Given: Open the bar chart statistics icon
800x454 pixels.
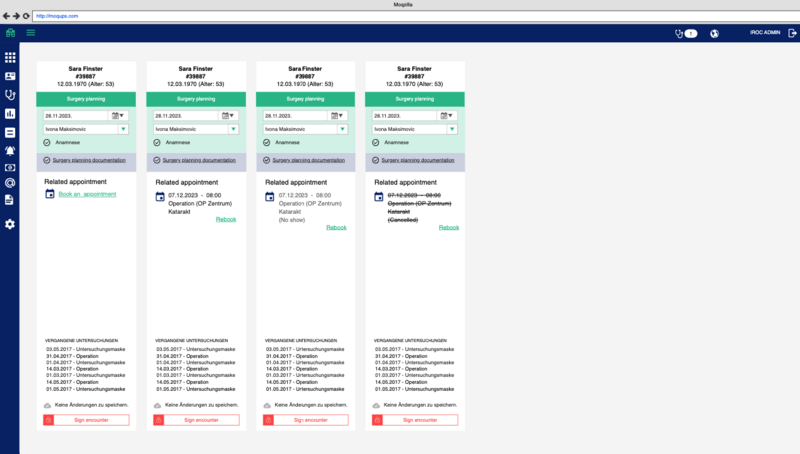Looking at the screenshot, I should (10, 113).
